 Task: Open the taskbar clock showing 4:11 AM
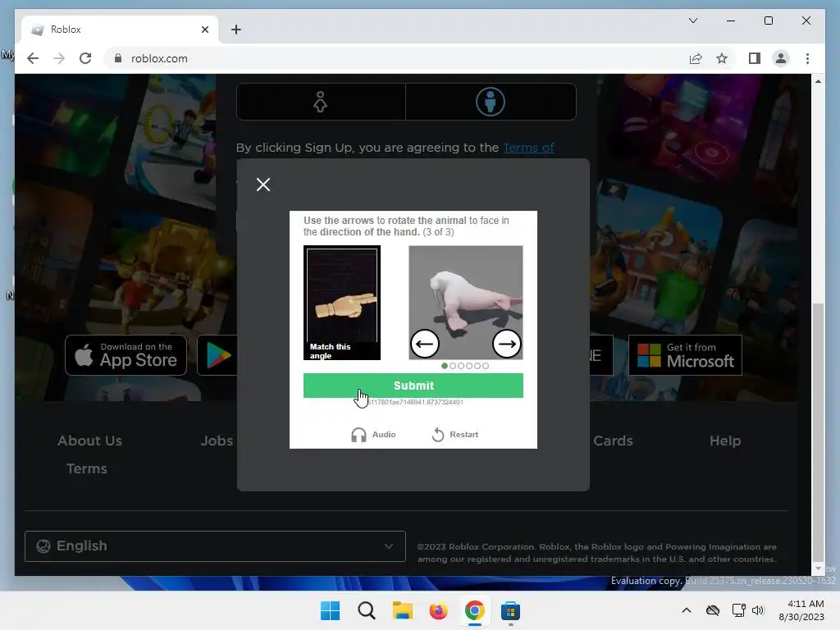pos(801,610)
